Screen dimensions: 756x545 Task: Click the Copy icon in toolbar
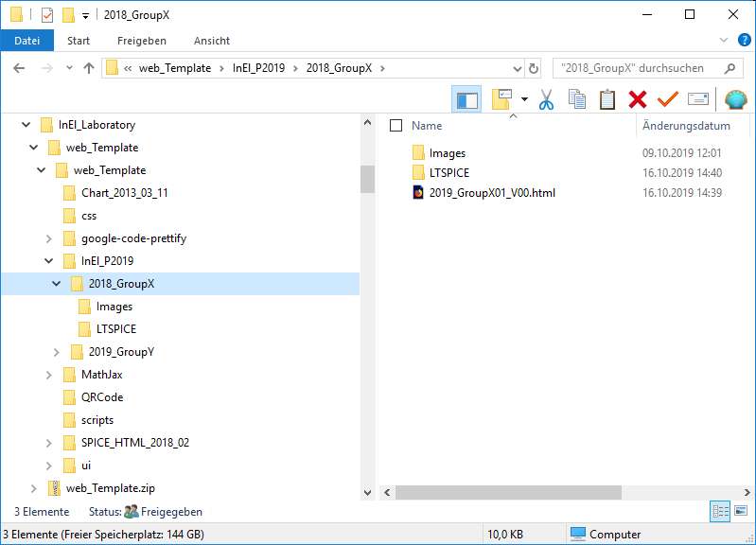tap(576, 99)
